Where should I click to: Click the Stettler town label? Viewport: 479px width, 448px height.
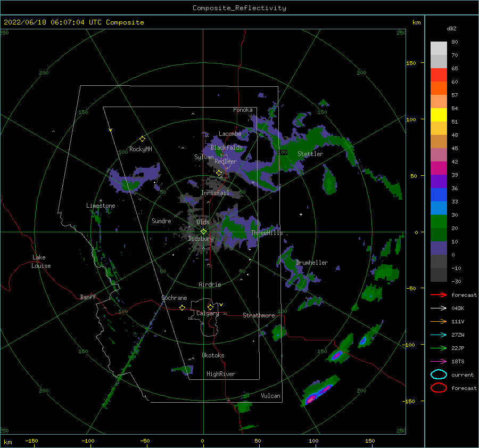(310, 154)
